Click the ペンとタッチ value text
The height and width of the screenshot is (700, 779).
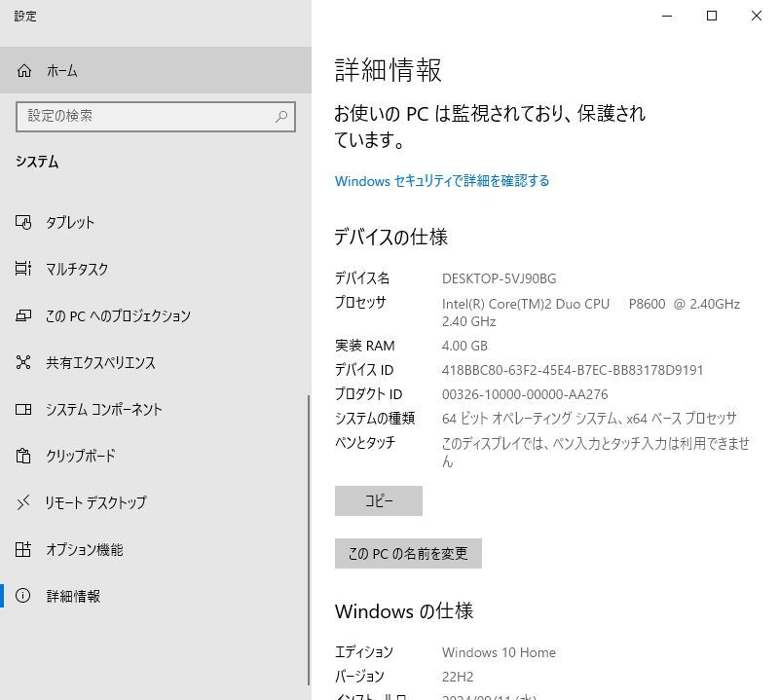point(596,452)
